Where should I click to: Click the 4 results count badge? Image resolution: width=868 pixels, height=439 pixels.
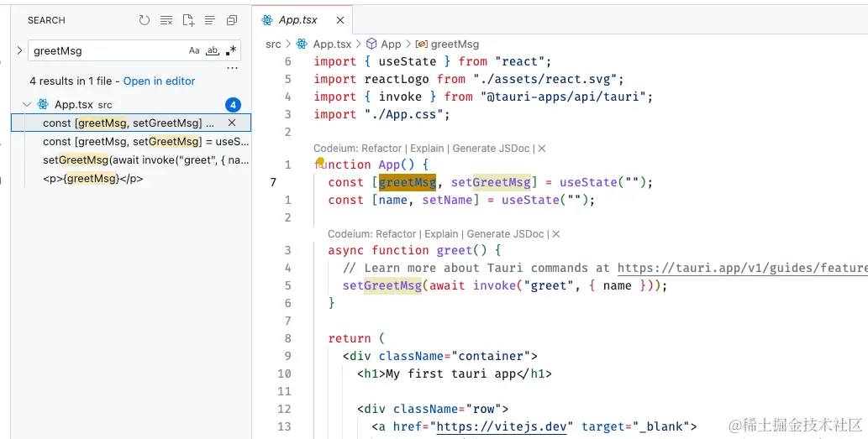pos(233,104)
